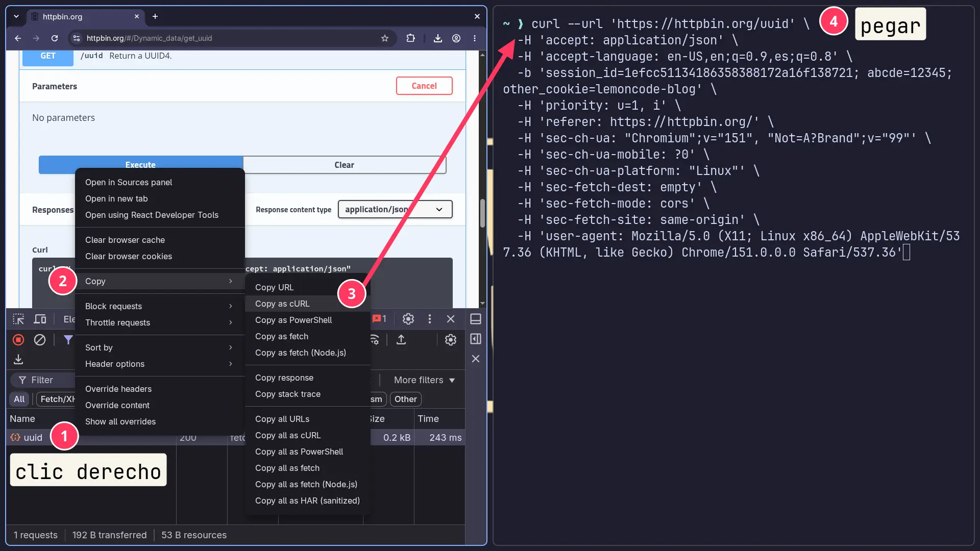Choose Copy URL from the submenu
The width and height of the screenshot is (980, 551).
307,287
